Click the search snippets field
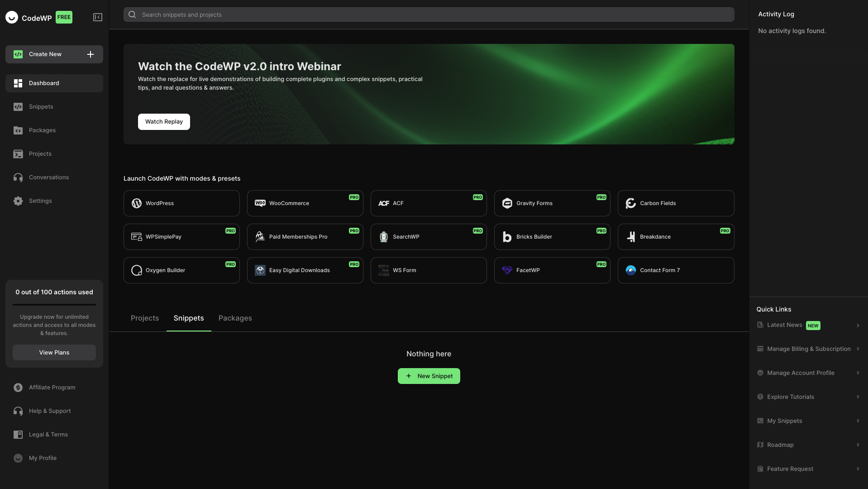Image resolution: width=868 pixels, height=489 pixels. pyautogui.click(x=428, y=14)
